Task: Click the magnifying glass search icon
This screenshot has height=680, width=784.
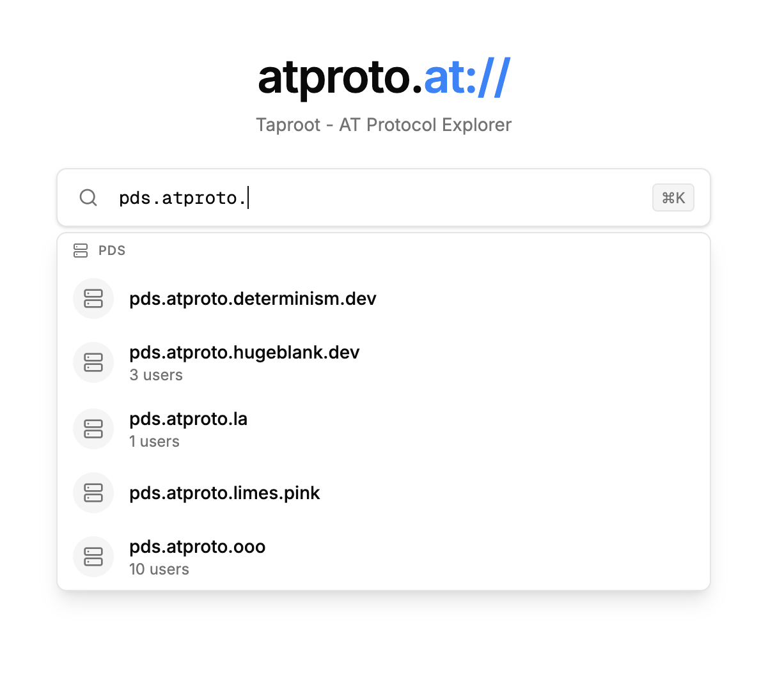Action: (x=88, y=197)
